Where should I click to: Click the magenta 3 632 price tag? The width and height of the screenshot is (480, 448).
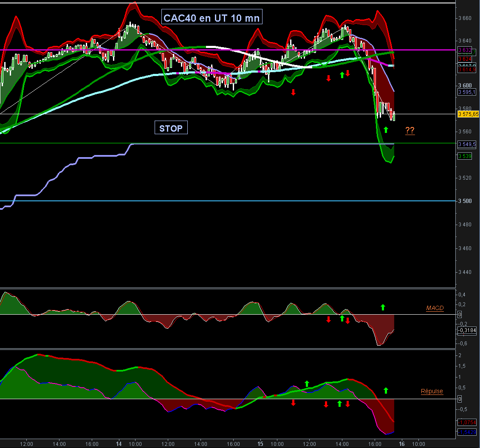[465, 50]
